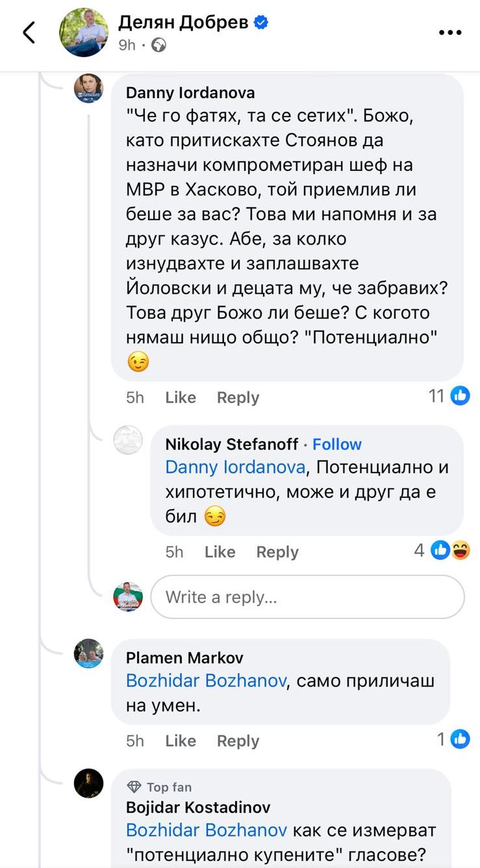Screen dimensions: 480x868
Task: Like Plamen Markov's comment
Action: 181,741
